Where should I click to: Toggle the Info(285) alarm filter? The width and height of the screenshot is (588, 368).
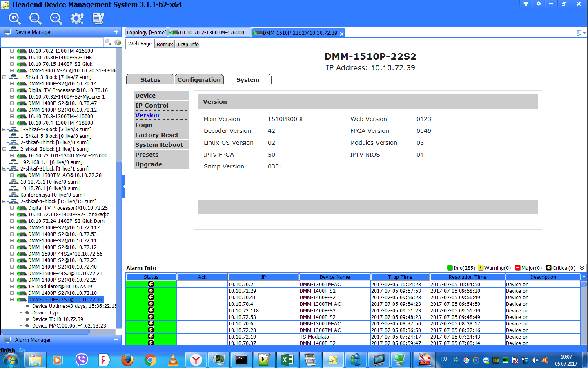(461, 268)
